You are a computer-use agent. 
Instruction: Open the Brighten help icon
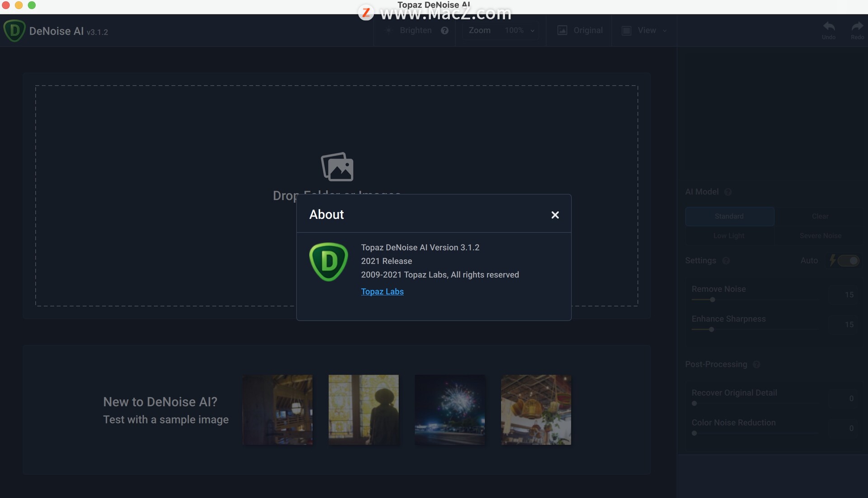pos(444,30)
